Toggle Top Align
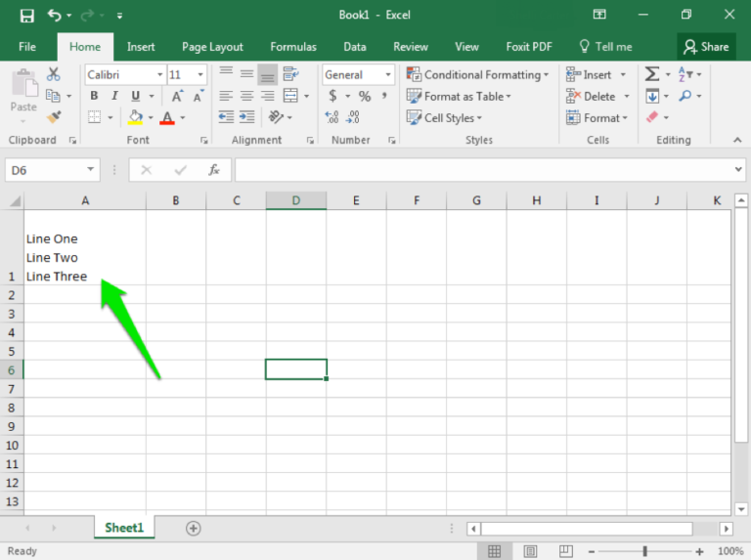Image resolution: width=751 pixels, height=560 pixels. click(x=226, y=72)
